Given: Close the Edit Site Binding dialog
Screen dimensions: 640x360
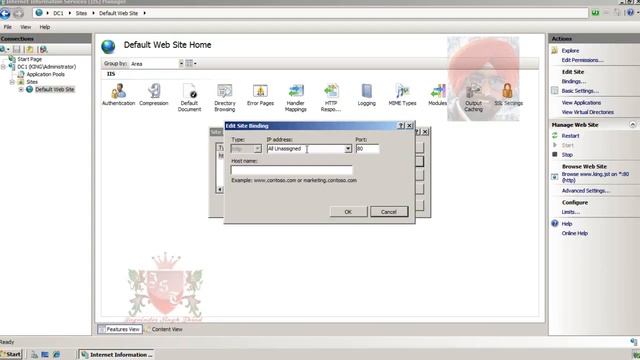Looking at the screenshot, I should click(410, 126).
